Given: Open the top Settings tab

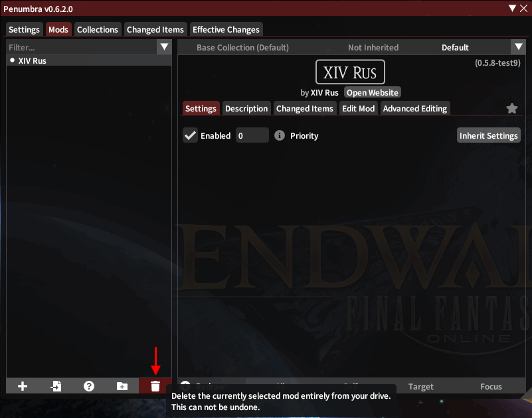Looking at the screenshot, I should (x=24, y=29).
